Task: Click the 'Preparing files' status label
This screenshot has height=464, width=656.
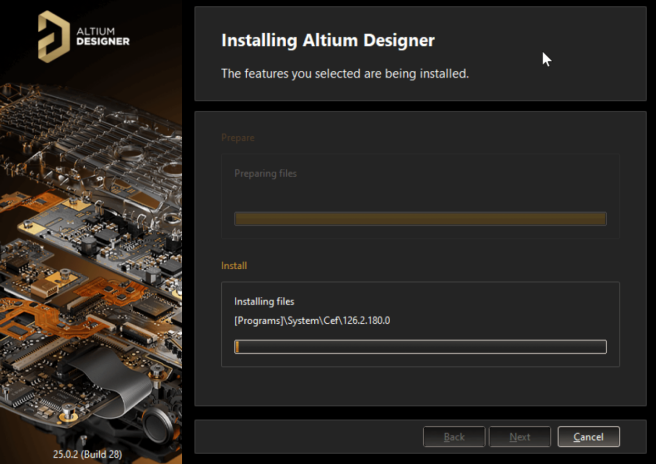Action: 265,173
